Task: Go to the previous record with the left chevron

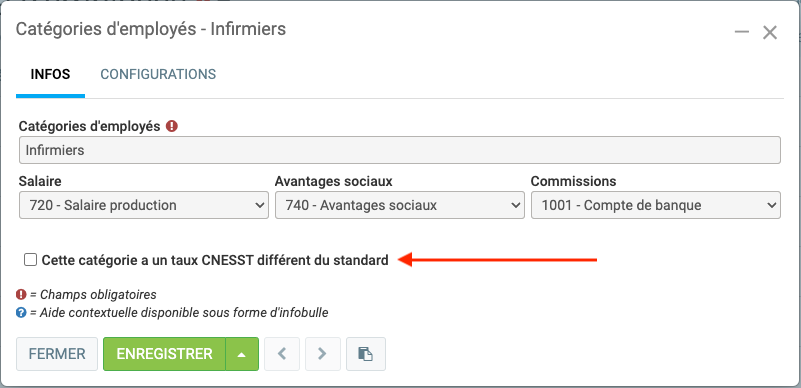Action: point(282,354)
